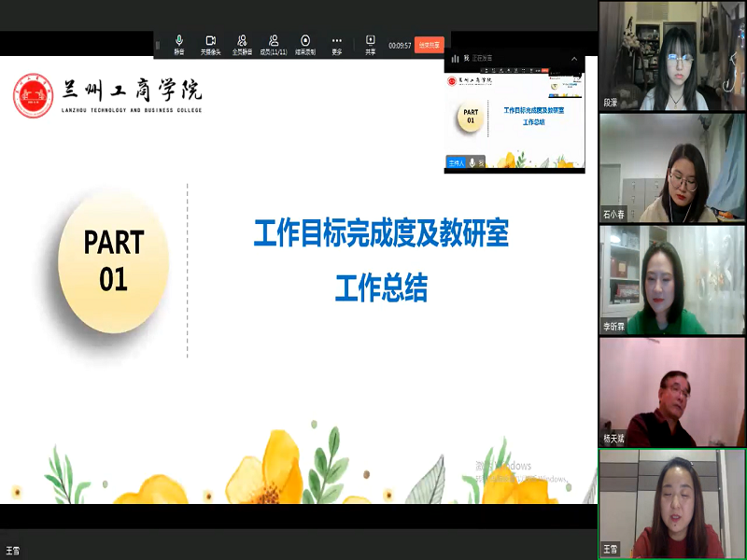Click the audio level bars icon in preview
Viewport: 747px width, 560px height.
coord(456,58)
